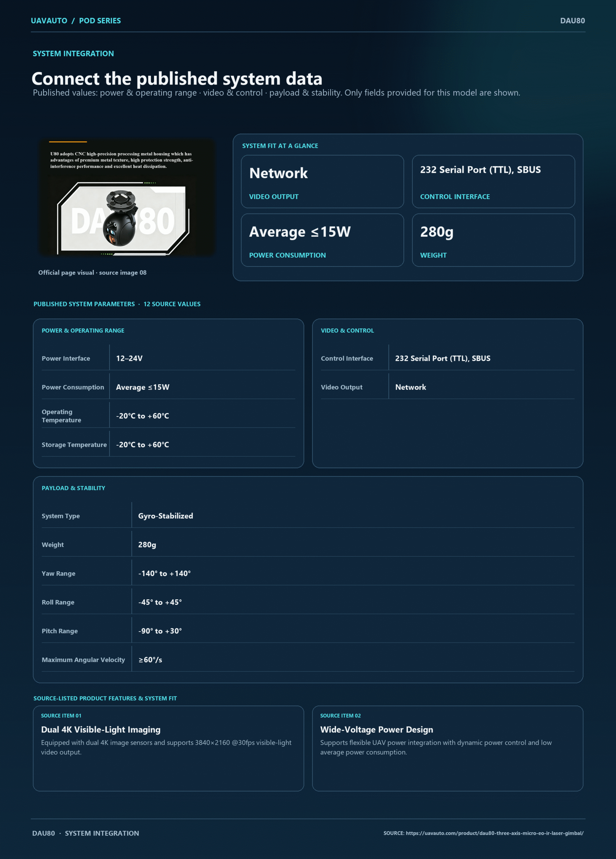Click the source URL in footer
This screenshot has height=859, width=616.
494,833
